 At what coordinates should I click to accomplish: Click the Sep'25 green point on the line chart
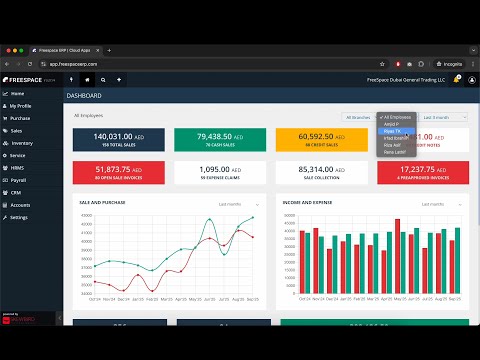(253, 217)
